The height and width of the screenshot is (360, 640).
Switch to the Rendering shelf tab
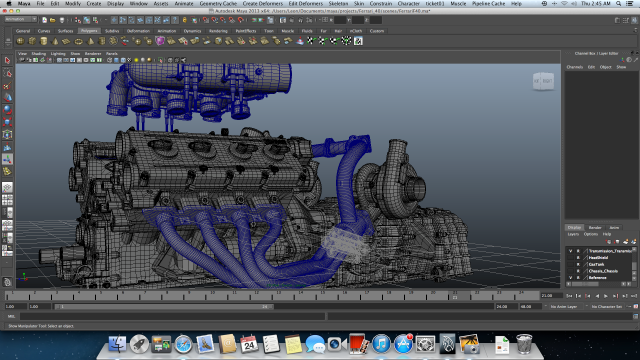point(218,31)
